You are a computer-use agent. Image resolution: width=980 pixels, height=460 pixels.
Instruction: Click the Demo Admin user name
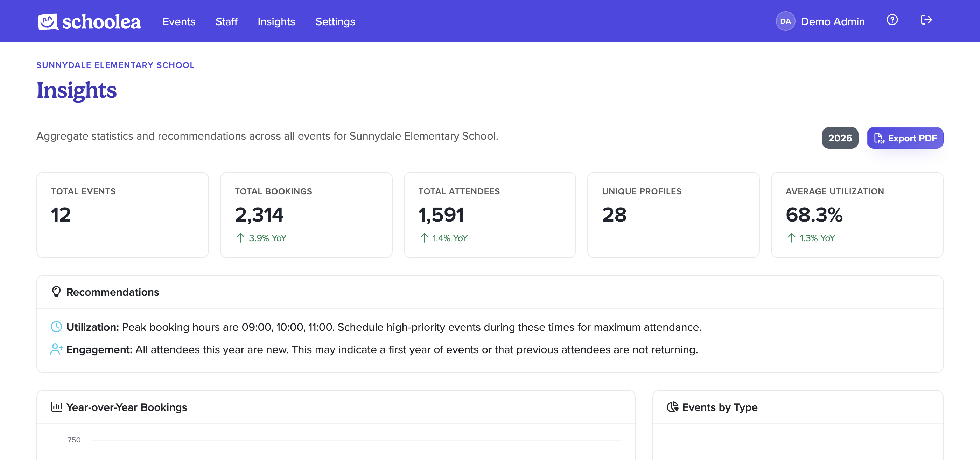(833, 22)
